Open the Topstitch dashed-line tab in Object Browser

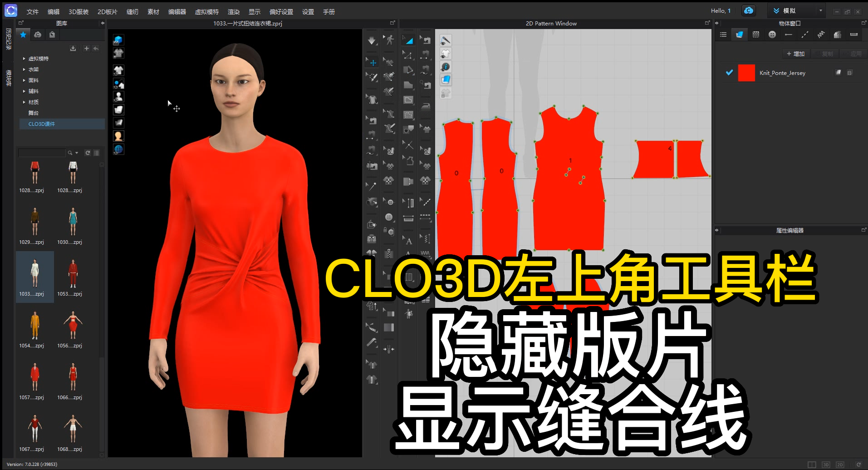click(804, 35)
